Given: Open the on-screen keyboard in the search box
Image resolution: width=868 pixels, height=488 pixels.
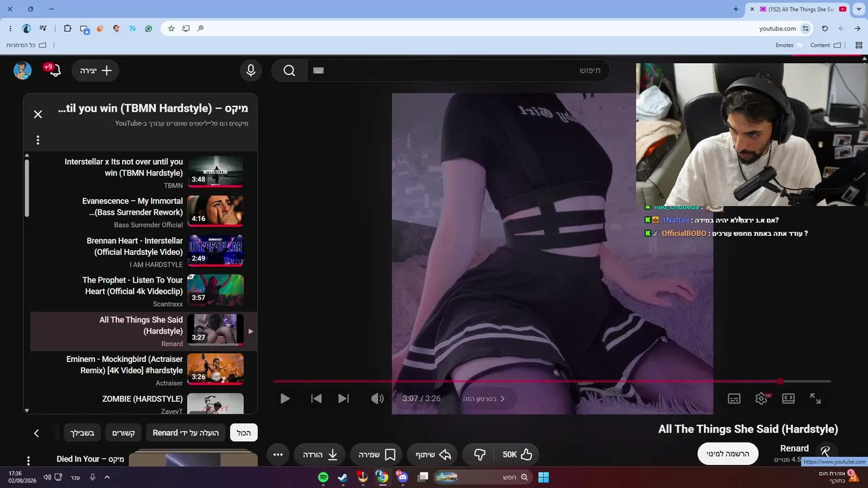Looking at the screenshot, I should point(319,70).
